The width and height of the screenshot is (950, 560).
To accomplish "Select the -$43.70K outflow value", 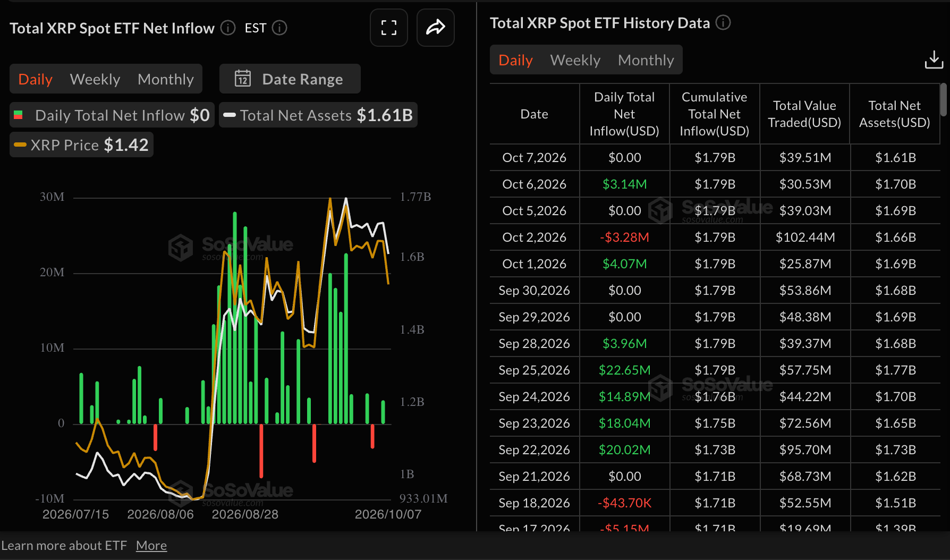I will (625, 503).
